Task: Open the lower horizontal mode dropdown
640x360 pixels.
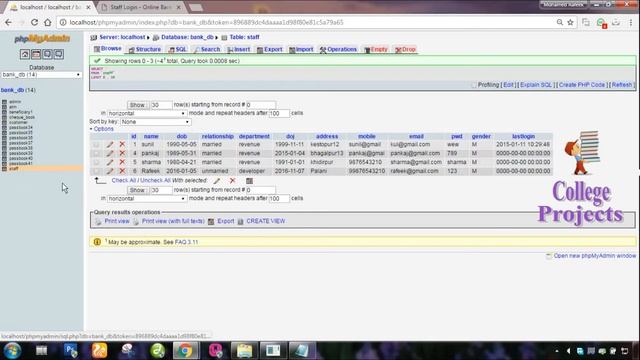Action: click(147, 199)
